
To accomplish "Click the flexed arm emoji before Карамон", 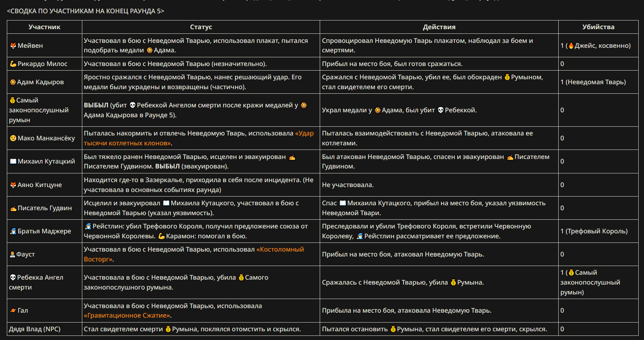I will coord(162,236).
